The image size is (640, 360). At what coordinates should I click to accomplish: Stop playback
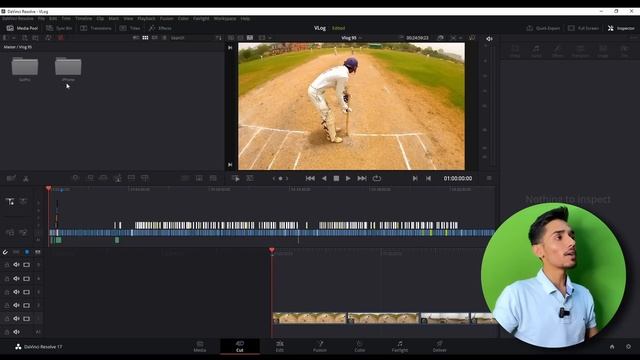(x=336, y=178)
